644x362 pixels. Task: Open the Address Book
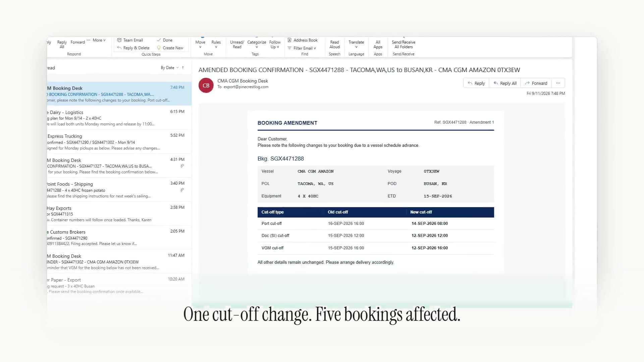tap(303, 40)
